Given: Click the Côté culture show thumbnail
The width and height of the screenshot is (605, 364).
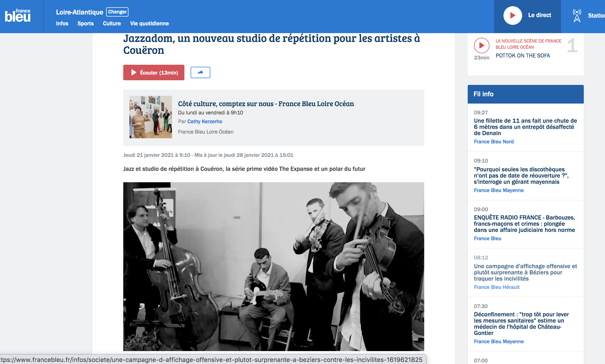Looking at the screenshot, I should click(x=151, y=117).
